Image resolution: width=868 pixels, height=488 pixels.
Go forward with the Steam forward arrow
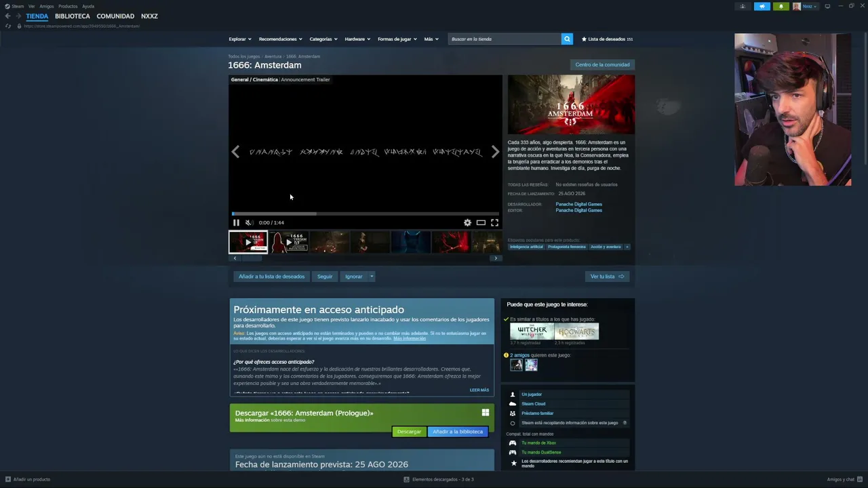click(x=18, y=16)
